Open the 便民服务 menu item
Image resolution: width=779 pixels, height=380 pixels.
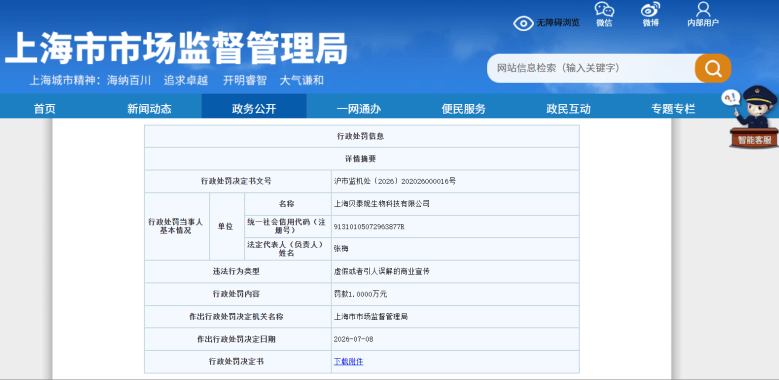click(464, 109)
